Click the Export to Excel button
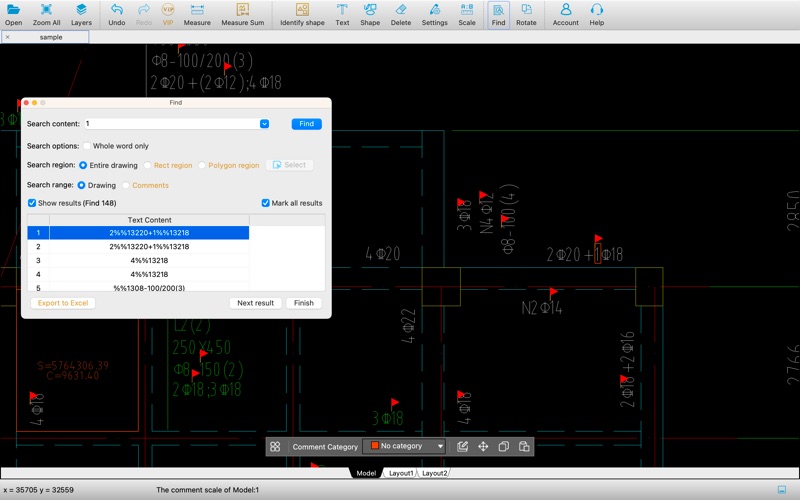800x500 pixels. [x=63, y=303]
